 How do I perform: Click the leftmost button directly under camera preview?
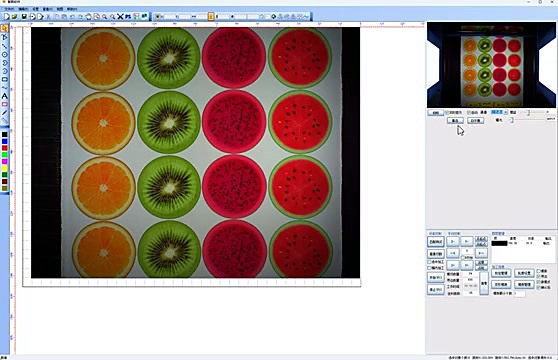pyautogui.click(x=436, y=113)
